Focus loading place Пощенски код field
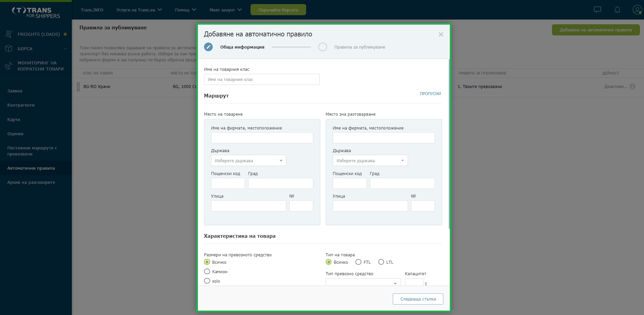The image size is (644, 315). [x=228, y=183]
